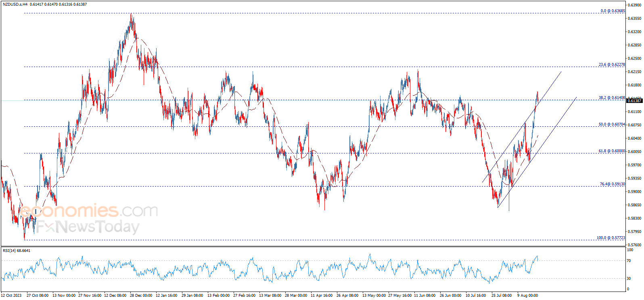The height and width of the screenshot is (300, 644).
Task: Select the time axis label 26 Apr 08:00
Action: (x=348, y=296)
